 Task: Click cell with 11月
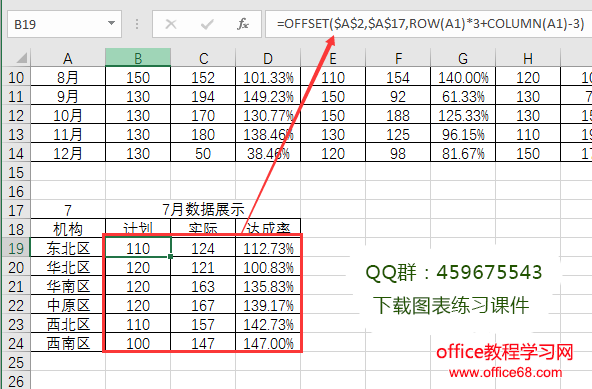tap(68, 134)
